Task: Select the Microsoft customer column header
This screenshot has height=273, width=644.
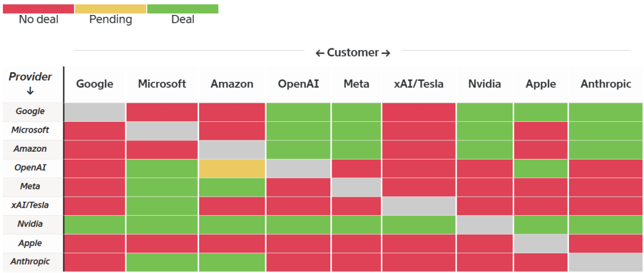Action: tap(162, 84)
